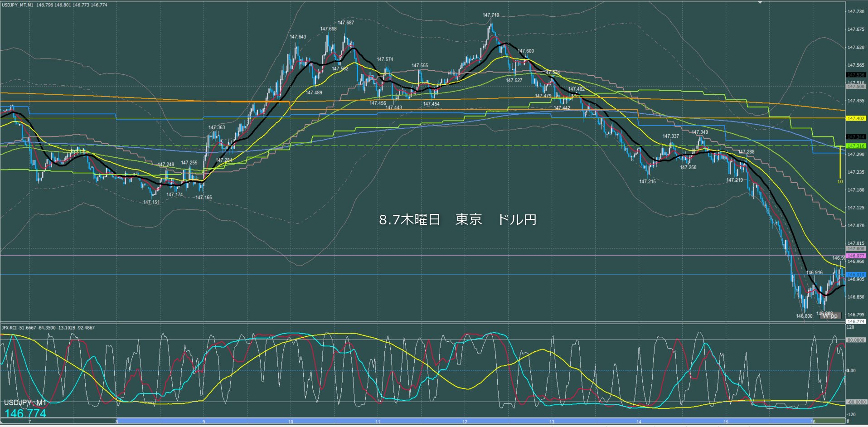The image size is (868, 427).
Task: Click the 147.165 swing low label
Action: [204, 198]
